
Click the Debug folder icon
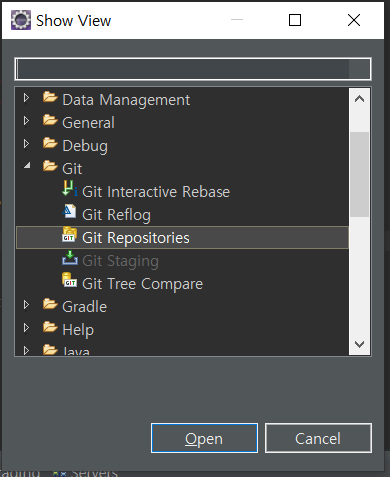[x=50, y=143]
